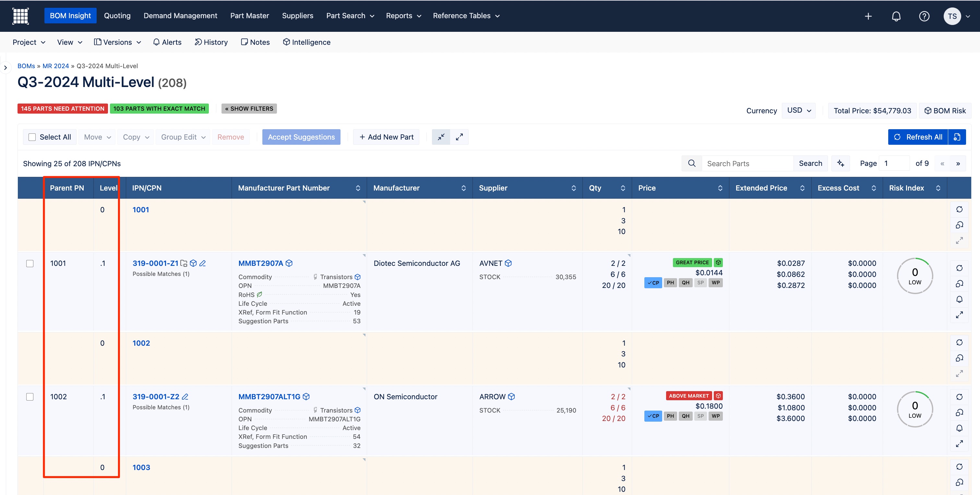This screenshot has width=980, height=495.
Task: Open the Part Search menu
Action: pyautogui.click(x=350, y=16)
